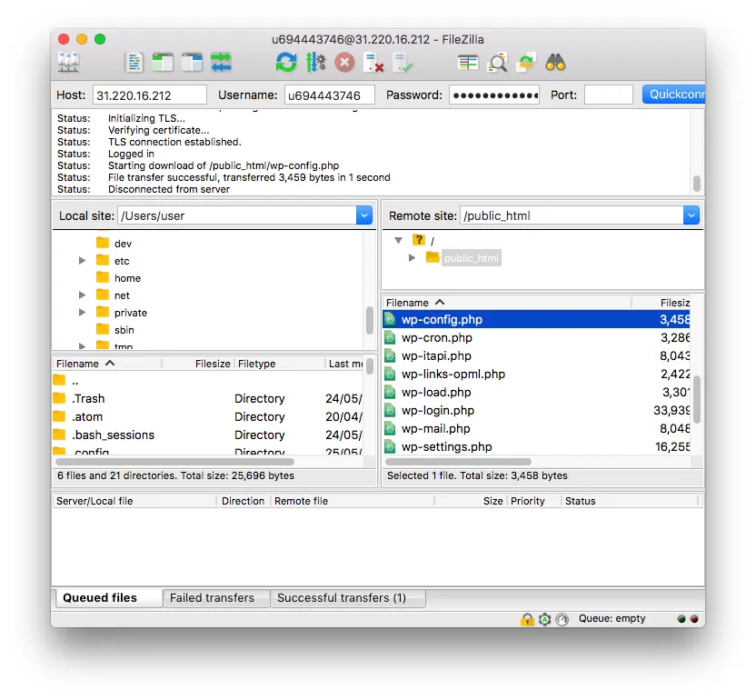Cancel the current operation
Image resolution: width=756 pixels, height=700 pixels.
(344, 63)
